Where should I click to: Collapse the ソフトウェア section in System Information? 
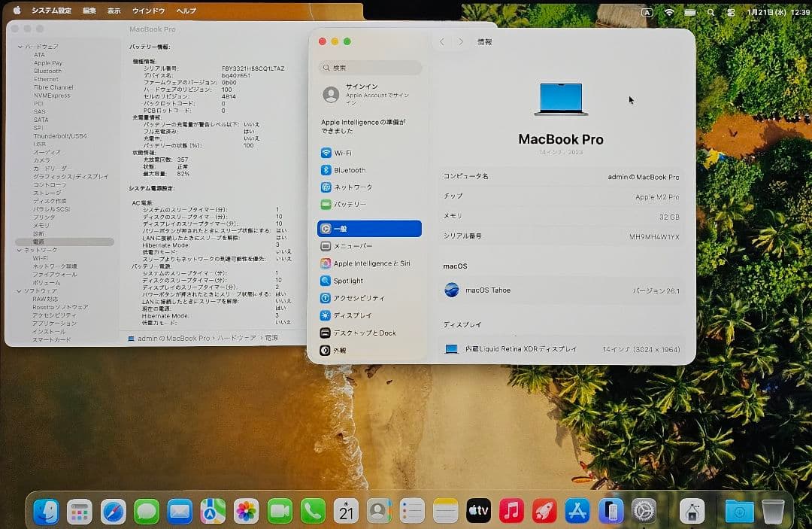pos(18,289)
